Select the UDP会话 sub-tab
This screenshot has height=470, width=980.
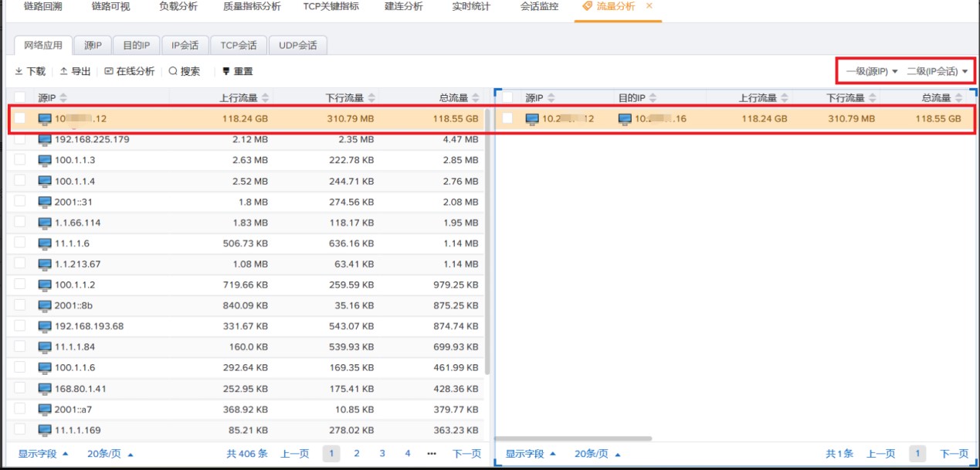point(298,46)
